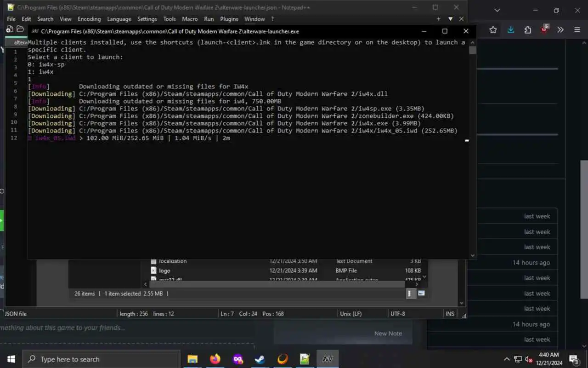The image size is (588, 368).
Task: Click the Unix (LF) status bar entry
Action: pos(351,314)
